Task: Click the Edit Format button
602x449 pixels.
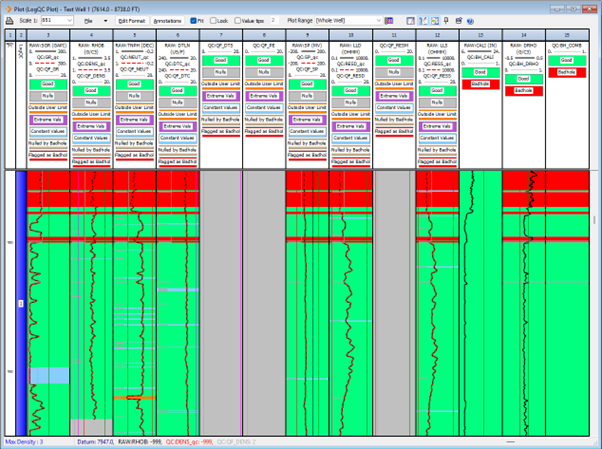Action: tap(132, 21)
